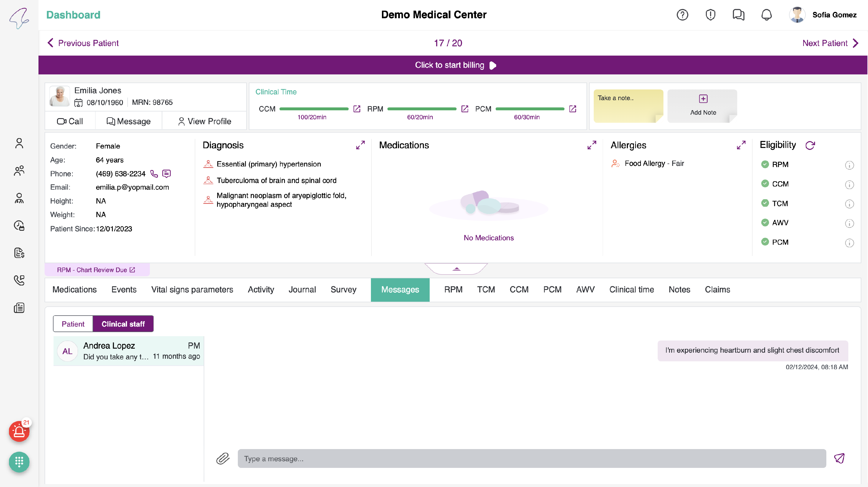Click info icon beside RPM eligibility
Image resolution: width=868 pixels, height=487 pixels.
[849, 165]
